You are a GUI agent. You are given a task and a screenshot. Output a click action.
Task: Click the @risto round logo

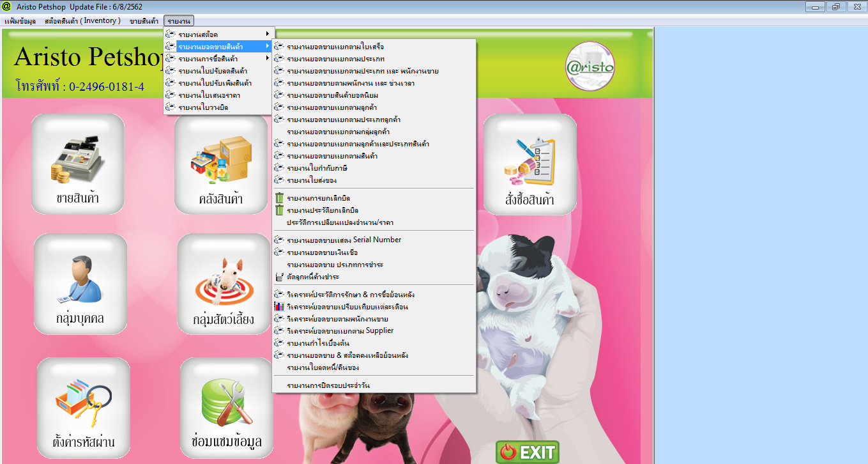click(590, 66)
